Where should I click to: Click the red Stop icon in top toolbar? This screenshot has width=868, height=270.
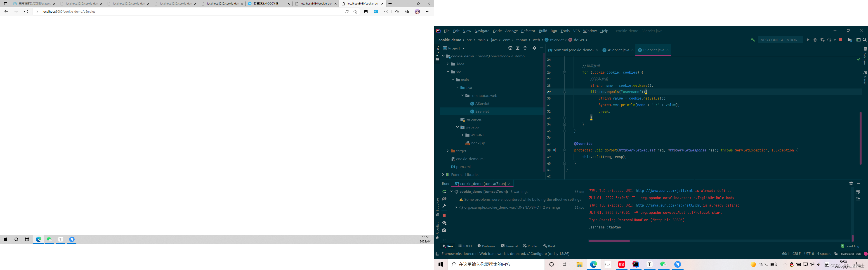click(x=840, y=40)
